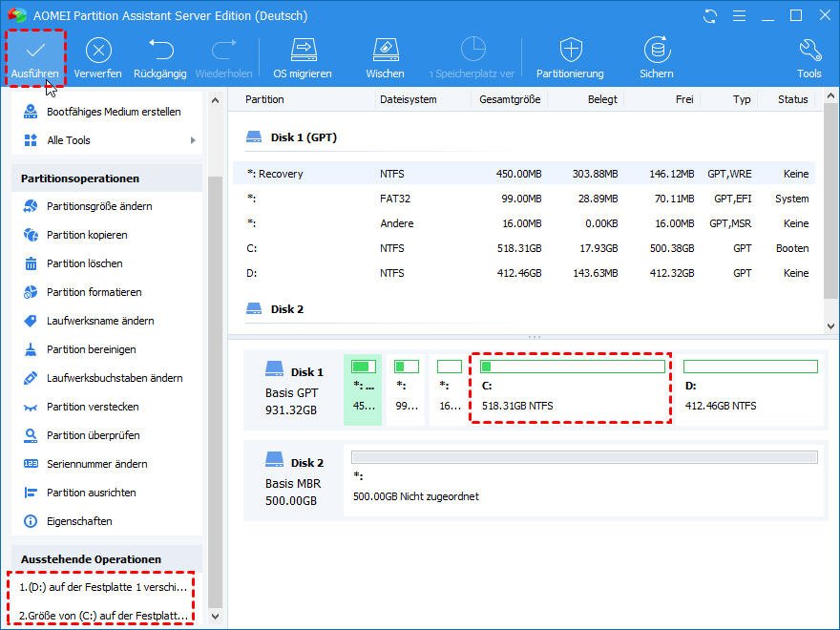The height and width of the screenshot is (630, 840).
Task: Click the Verwerfen discard icon
Action: point(97,51)
